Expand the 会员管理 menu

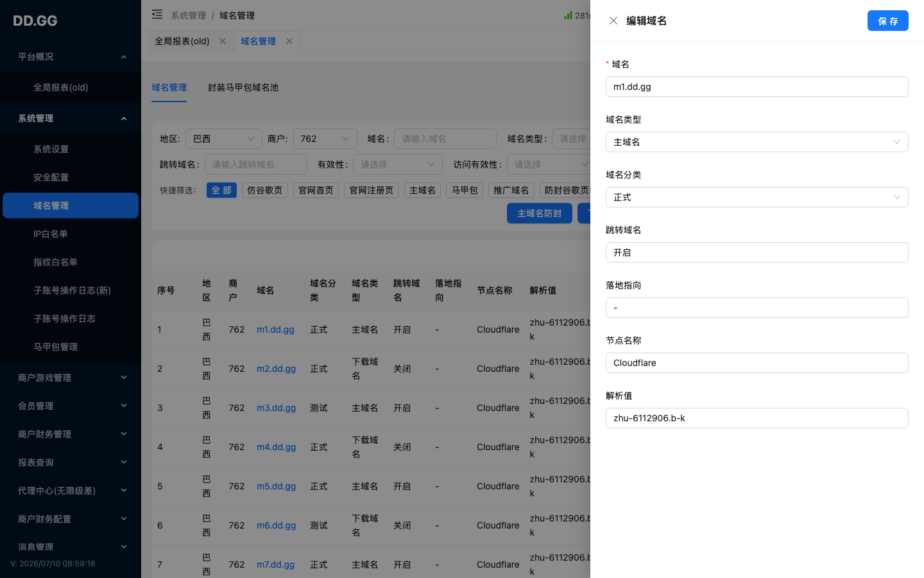[71, 406]
